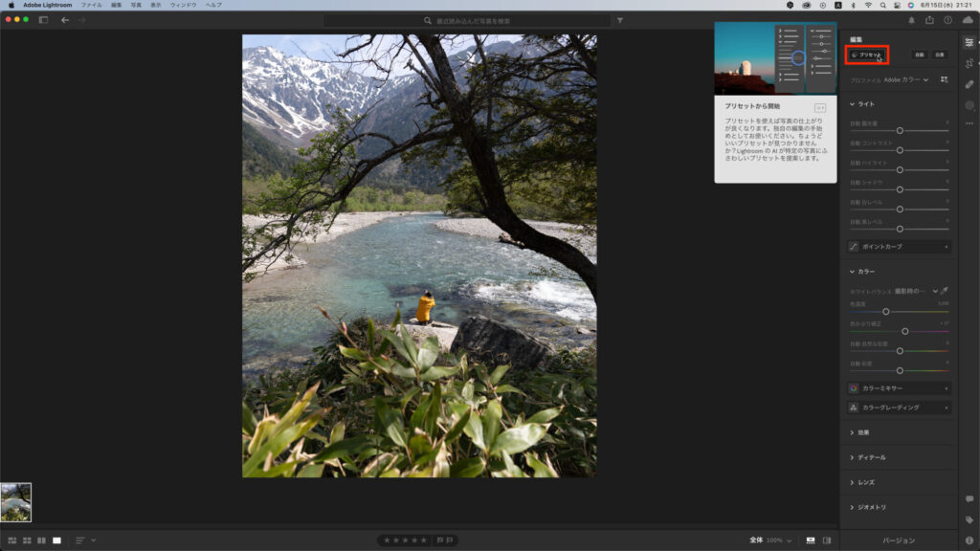Pick the white balance eyedropper

coord(945,291)
